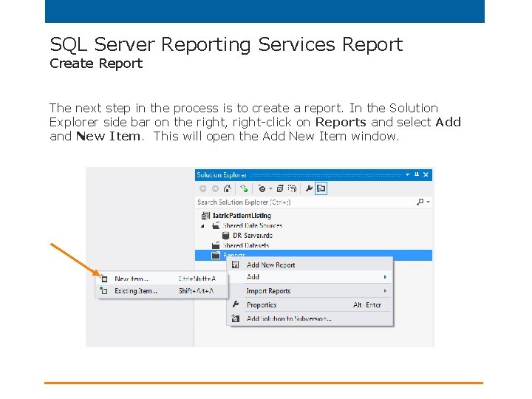Click the Add Solution to Subversion icon
The width and height of the screenshot is (532, 399).
tap(236, 318)
